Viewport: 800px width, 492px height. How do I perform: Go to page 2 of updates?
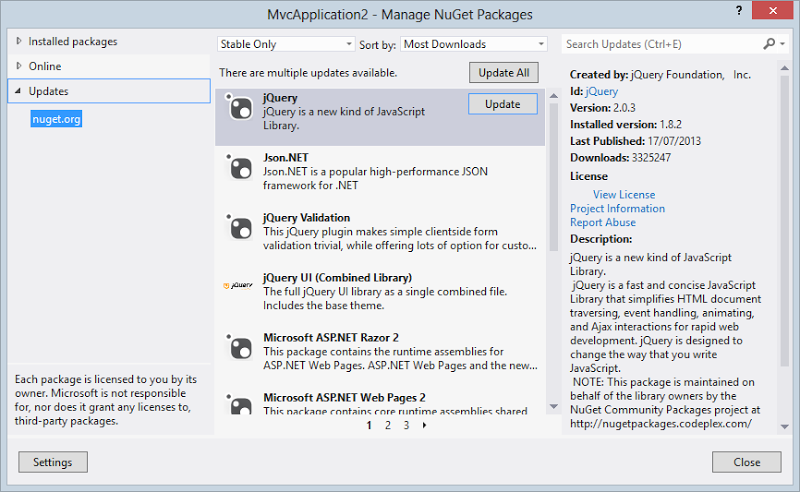point(388,425)
